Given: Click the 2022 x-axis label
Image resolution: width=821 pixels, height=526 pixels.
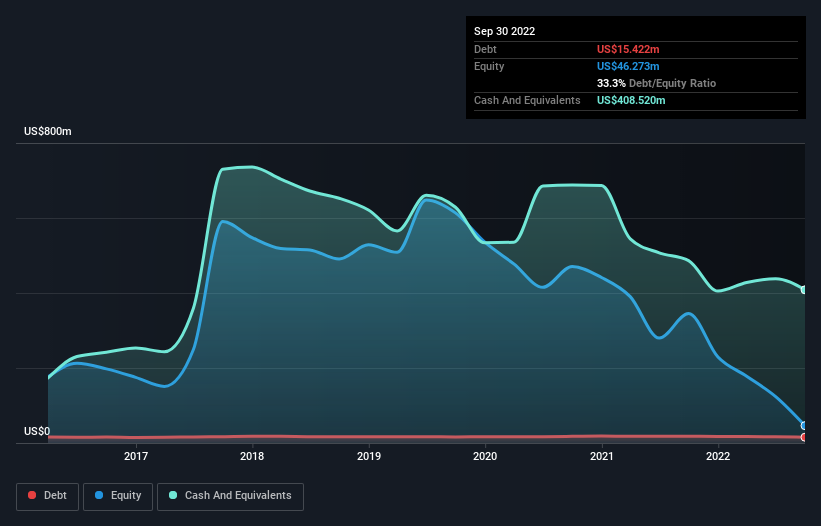Looking at the screenshot, I should (718, 456).
